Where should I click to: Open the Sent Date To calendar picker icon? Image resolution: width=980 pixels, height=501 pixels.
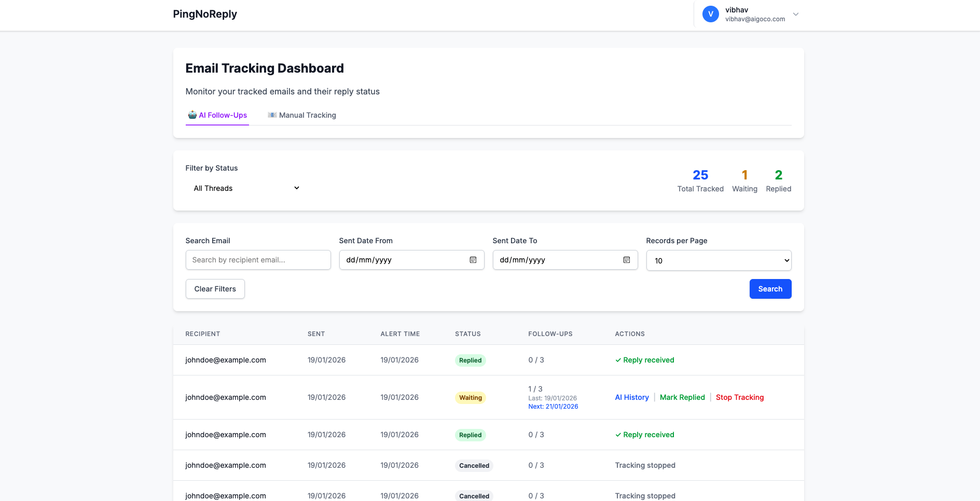[x=627, y=260]
